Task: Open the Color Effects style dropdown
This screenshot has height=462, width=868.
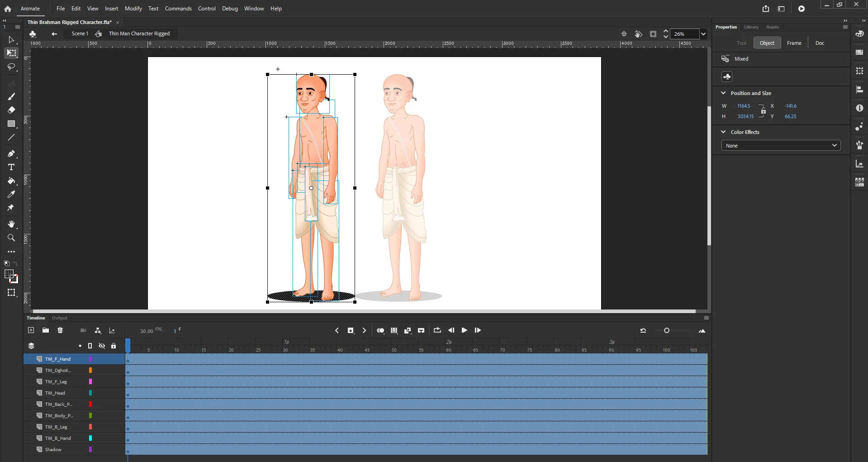Action: [781, 146]
